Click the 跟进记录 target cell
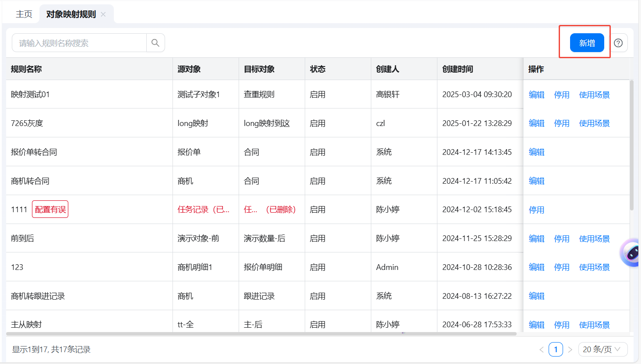This screenshot has height=364, width=641. coord(272,296)
